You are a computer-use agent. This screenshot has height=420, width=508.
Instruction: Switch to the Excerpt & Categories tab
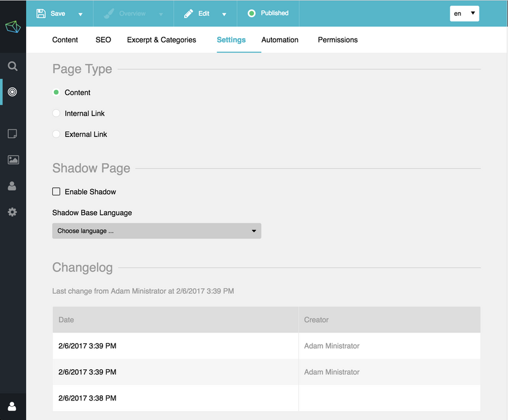point(161,40)
